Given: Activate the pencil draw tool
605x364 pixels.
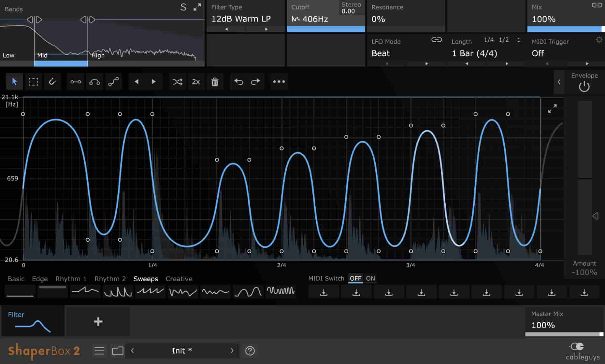Looking at the screenshot, I should point(52,82).
